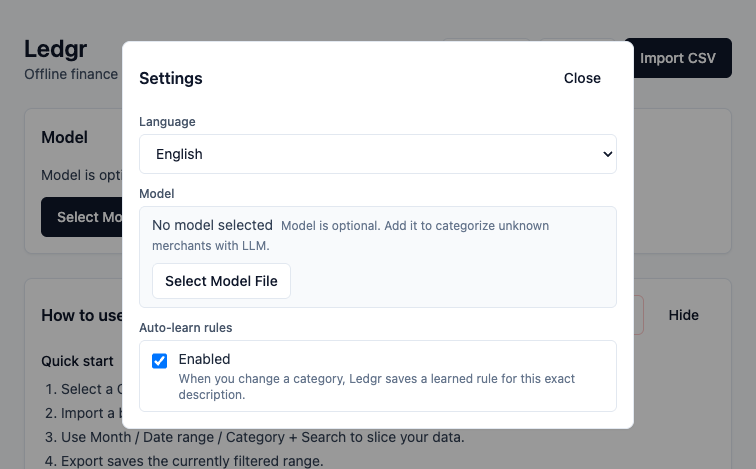
Task: Open the Language dropdown showing English
Action: click(377, 154)
